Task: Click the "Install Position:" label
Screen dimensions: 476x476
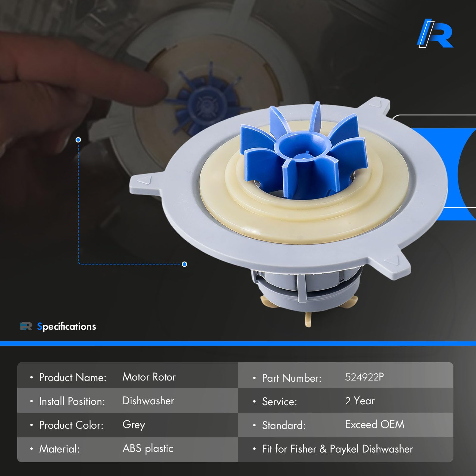Action: click(x=72, y=401)
